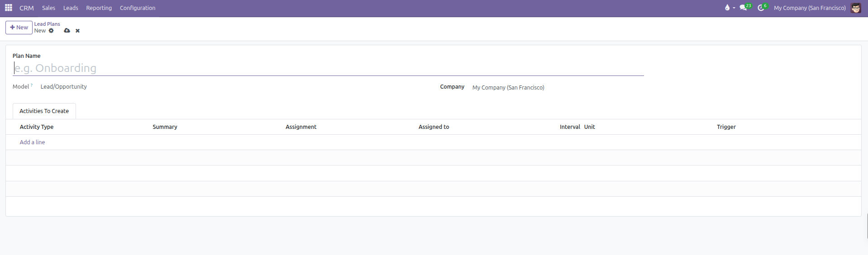
Task: Click the Company field label
Action: [452, 87]
